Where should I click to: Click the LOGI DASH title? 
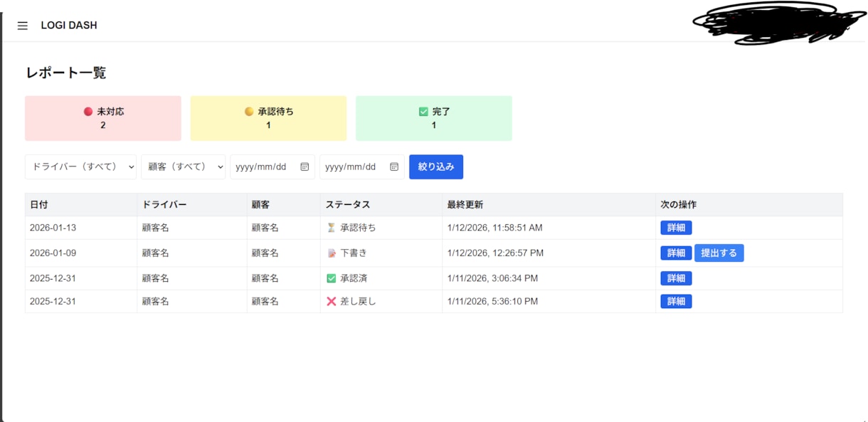[x=69, y=26]
